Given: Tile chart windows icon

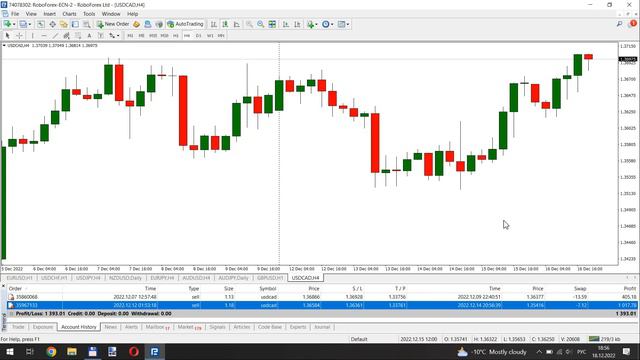Looking at the screenshot, I should point(272,24).
